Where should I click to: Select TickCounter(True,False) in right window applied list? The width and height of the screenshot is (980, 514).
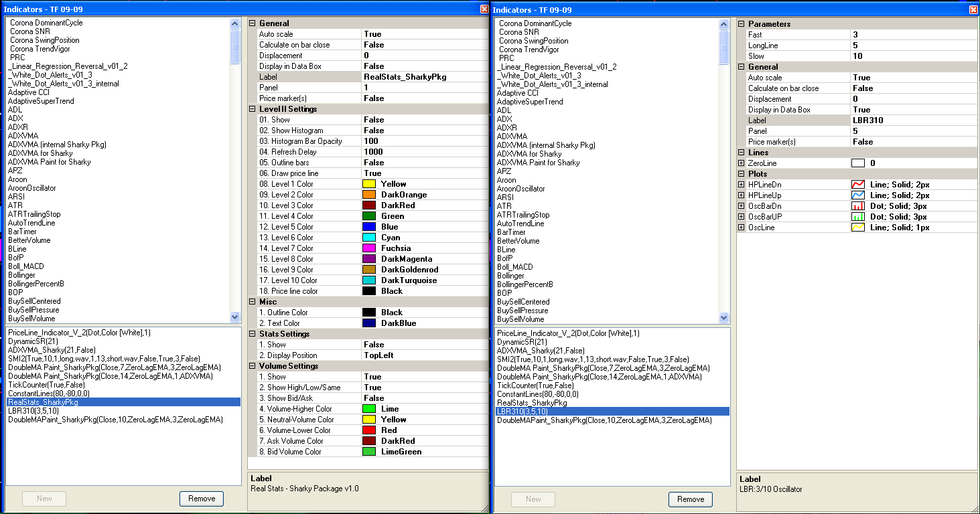535,385
